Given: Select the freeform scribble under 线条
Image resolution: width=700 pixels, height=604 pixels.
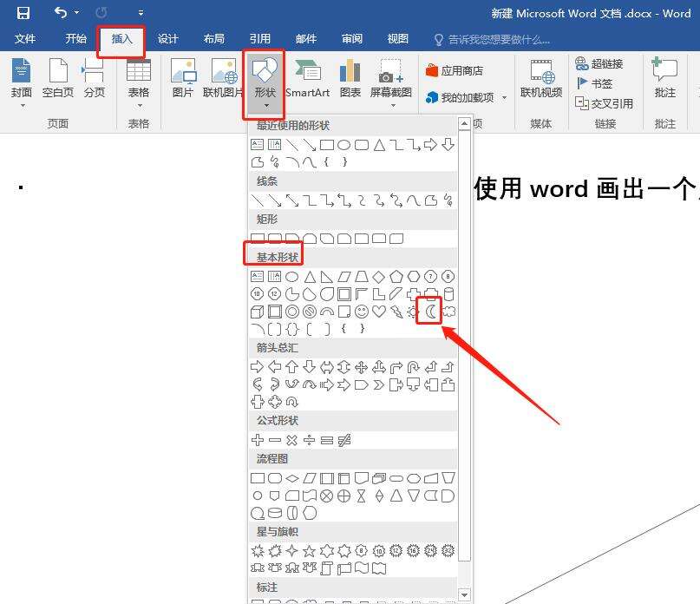Looking at the screenshot, I should (448, 200).
